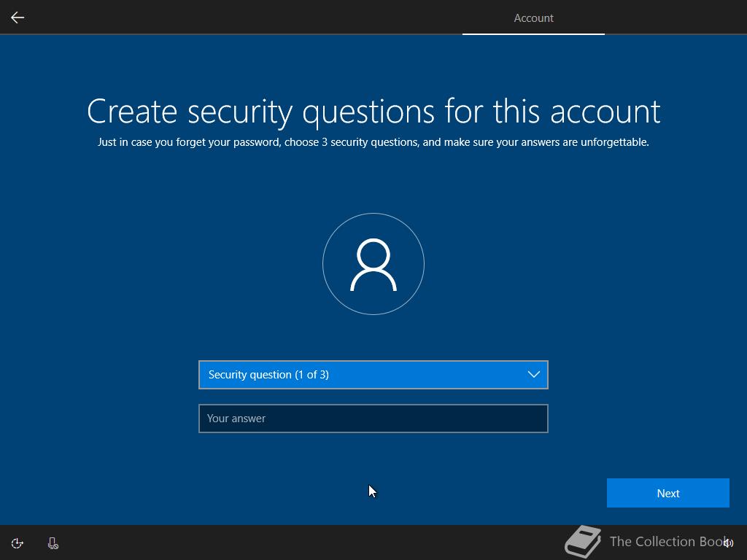Click the highlighted underline beneath Account
This screenshot has height=560, width=747.
[533, 34]
